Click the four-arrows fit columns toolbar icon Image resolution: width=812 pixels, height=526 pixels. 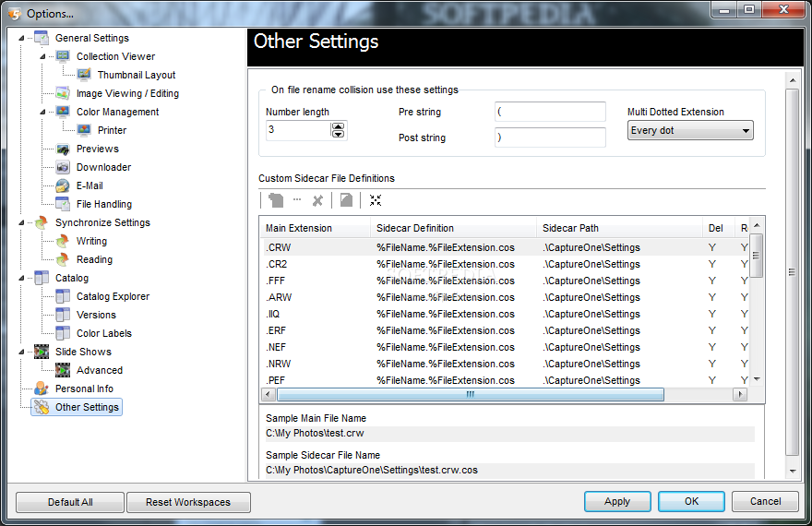coord(376,200)
